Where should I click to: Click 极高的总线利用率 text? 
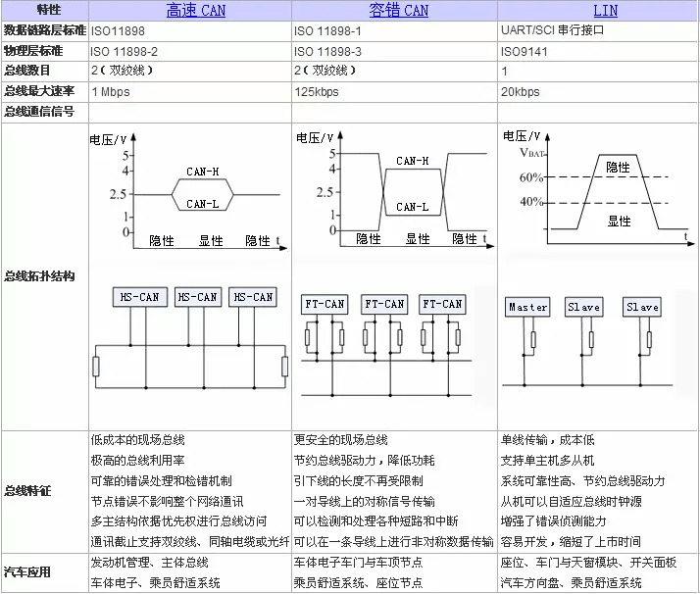point(137,460)
